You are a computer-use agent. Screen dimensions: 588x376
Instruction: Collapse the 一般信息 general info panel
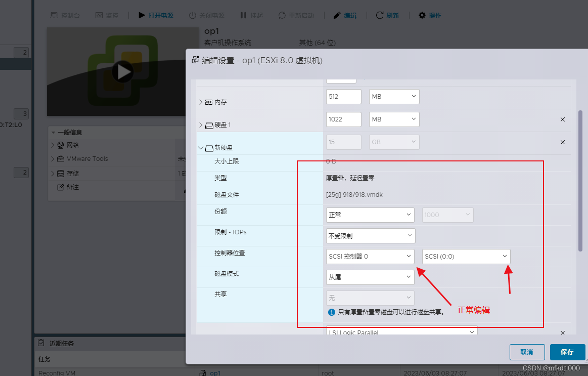pos(53,133)
